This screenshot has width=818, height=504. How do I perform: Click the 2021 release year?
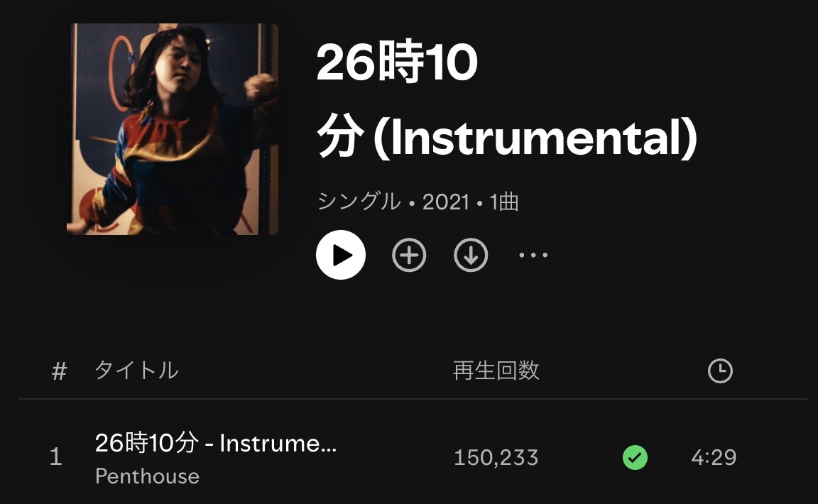pos(445,202)
